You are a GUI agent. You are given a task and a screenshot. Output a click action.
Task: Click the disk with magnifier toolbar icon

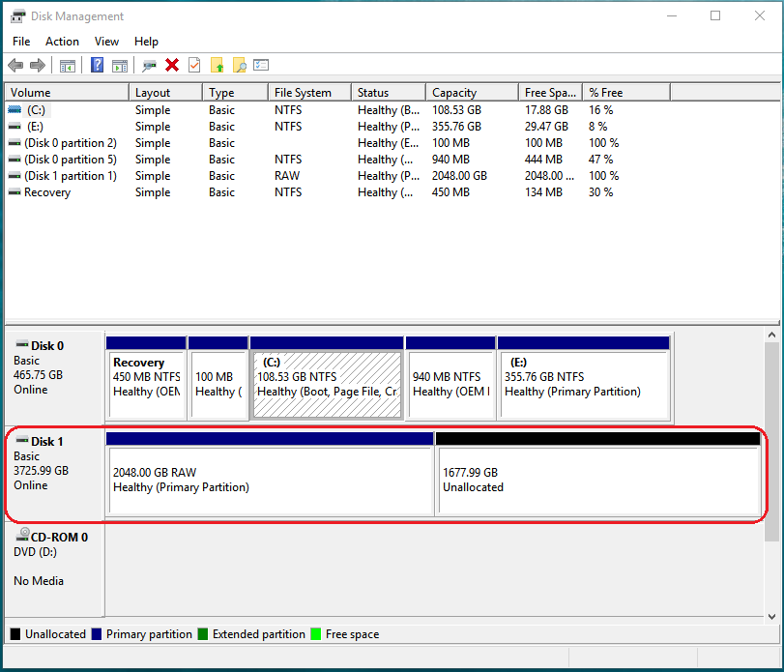click(x=149, y=66)
